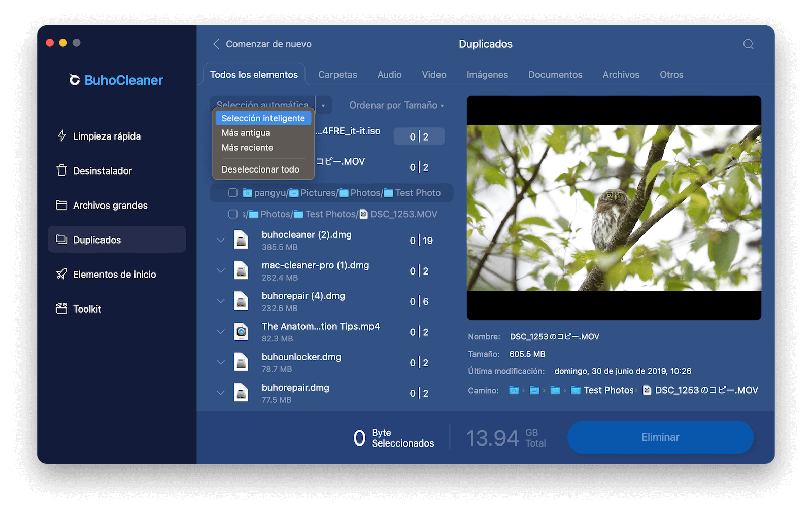
Task: Switch to the Imágenes tab
Action: coord(487,75)
